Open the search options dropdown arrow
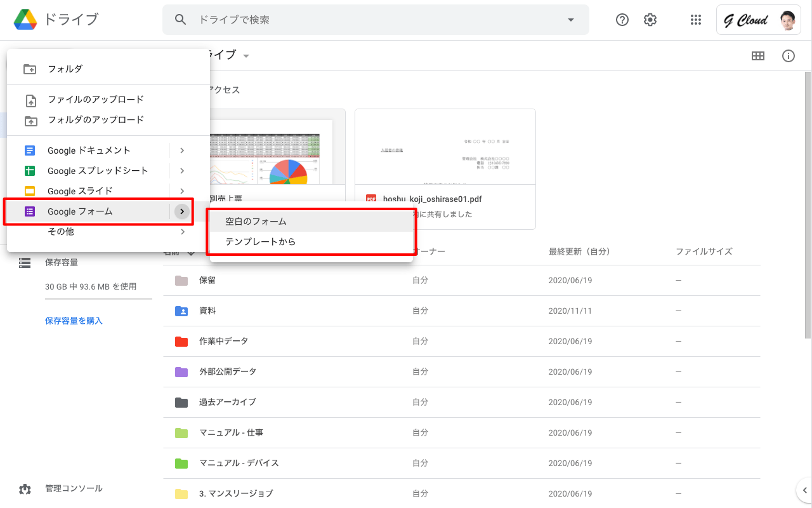The image size is (812, 508). coord(571,20)
